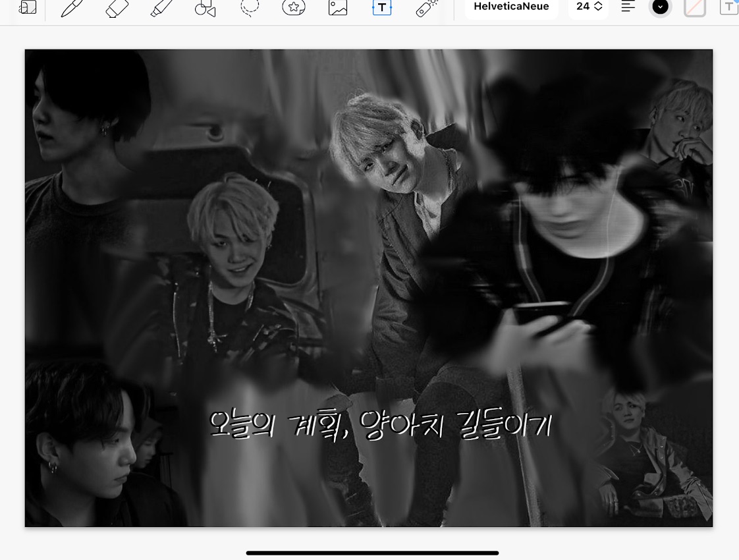Screen dimensions: 739x560
Task: Select the Highlighter tool
Action: point(161,8)
